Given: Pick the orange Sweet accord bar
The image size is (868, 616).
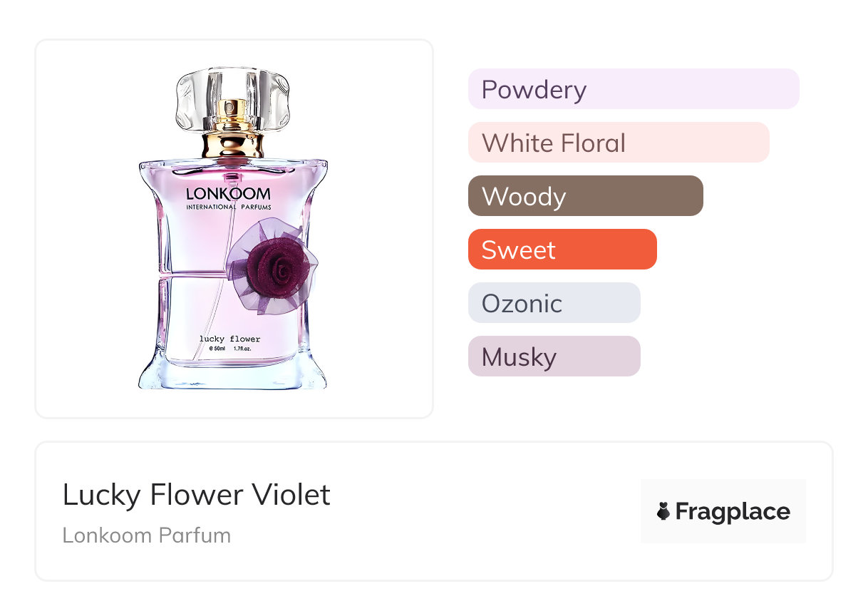Looking at the screenshot, I should [x=562, y=250].
